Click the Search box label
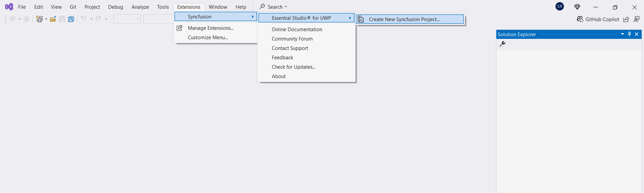 pos(275,7)
